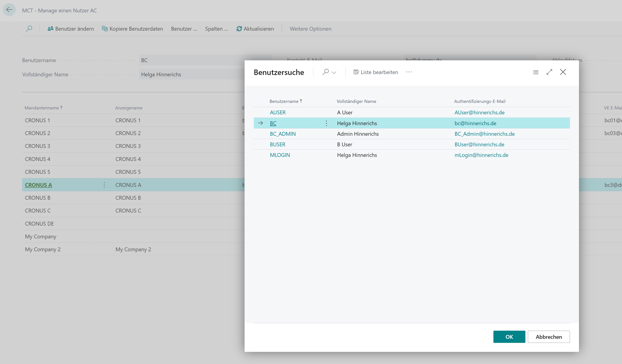
Task: Show row options for BC user
Action: pyautogui.click(x=326, y=123)
